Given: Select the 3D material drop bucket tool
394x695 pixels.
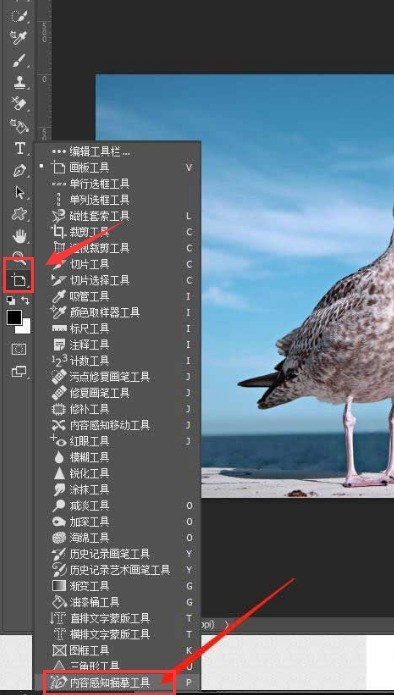Looking at the screenshot, I should point(19,127).
